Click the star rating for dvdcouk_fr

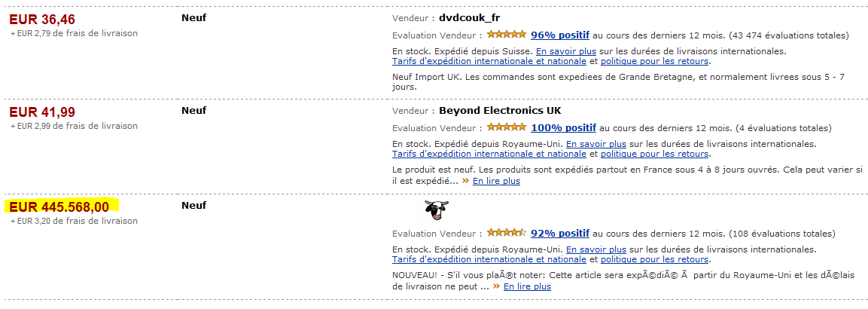coord(507,35)
